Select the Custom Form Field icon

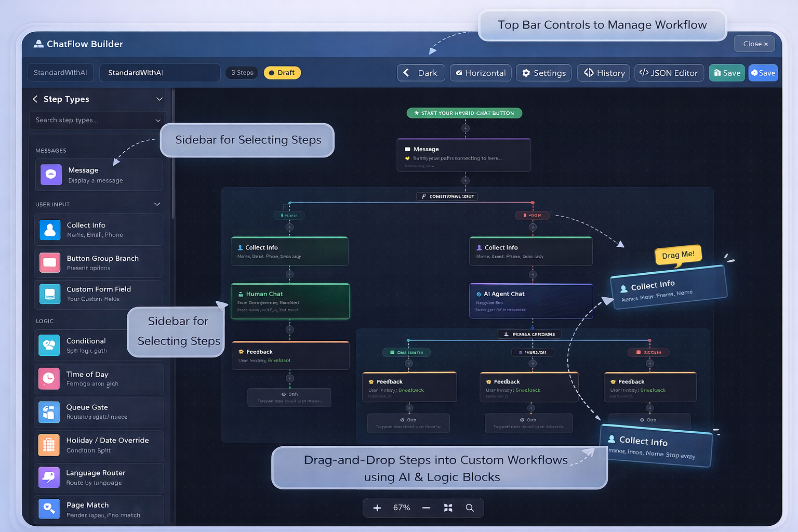point(49,294)
